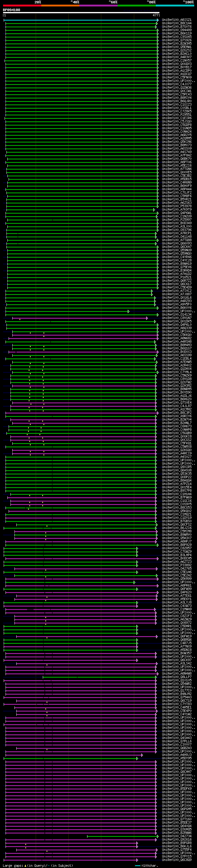Select hit label UniRef100_Q6C617

176,284
